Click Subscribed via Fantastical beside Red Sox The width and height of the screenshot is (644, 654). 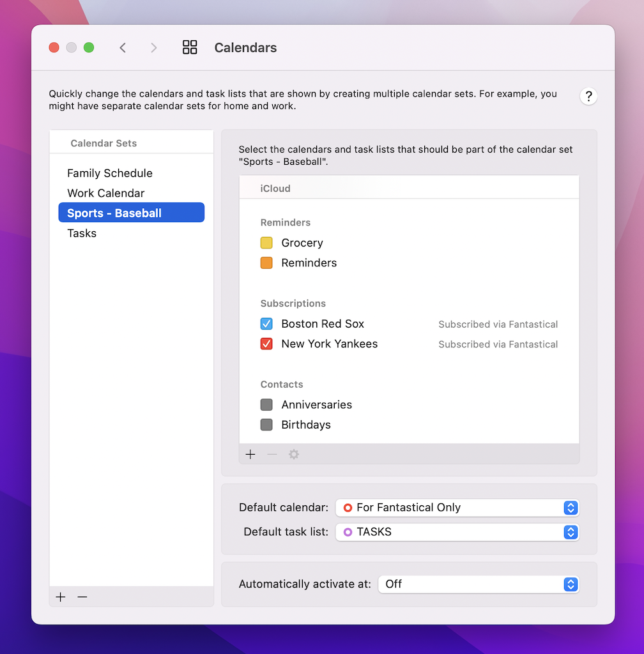tap(498, 324)
